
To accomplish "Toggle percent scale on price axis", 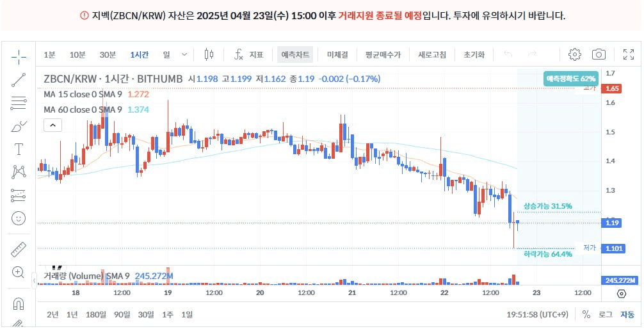I will click(586, 314).
